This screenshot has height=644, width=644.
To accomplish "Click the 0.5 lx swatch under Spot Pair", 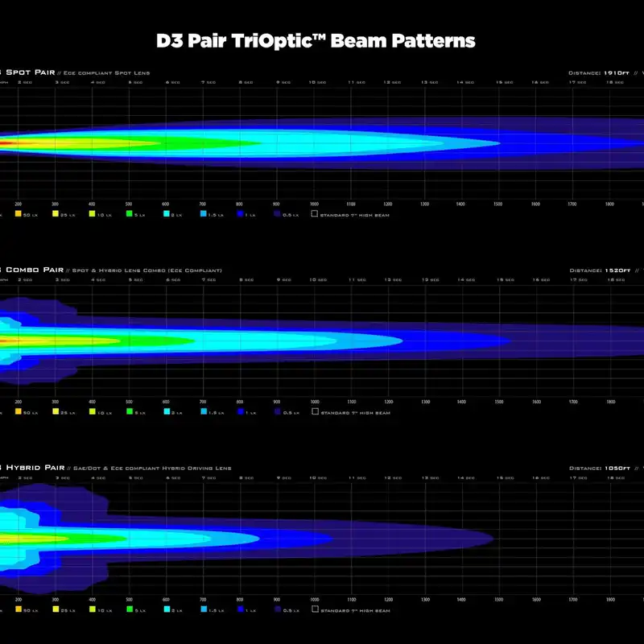I will tap(277, 213).
